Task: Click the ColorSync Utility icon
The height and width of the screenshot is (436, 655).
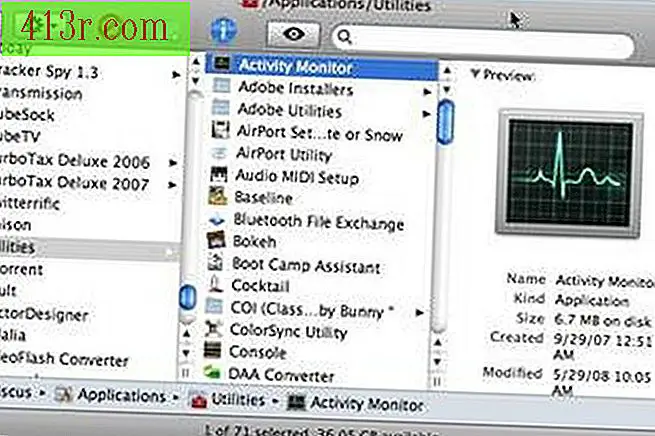Action: click(x=213, y=328)
